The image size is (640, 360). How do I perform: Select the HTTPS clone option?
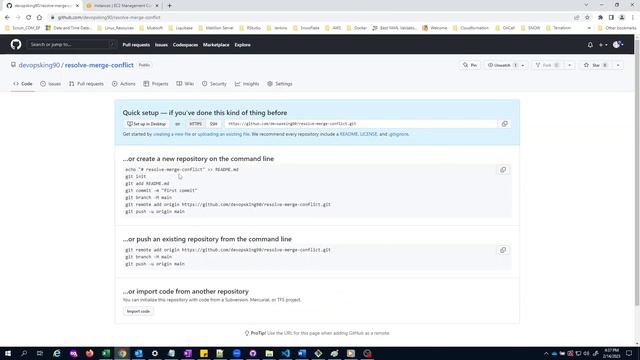pyautogui.click(x=196, y=124)
